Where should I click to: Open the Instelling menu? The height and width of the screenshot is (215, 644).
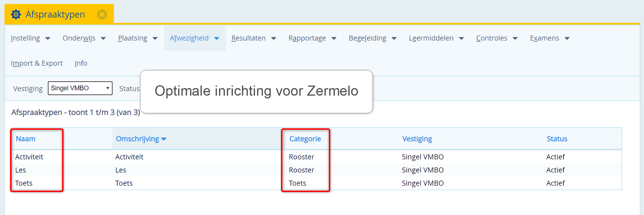point(25,38)
